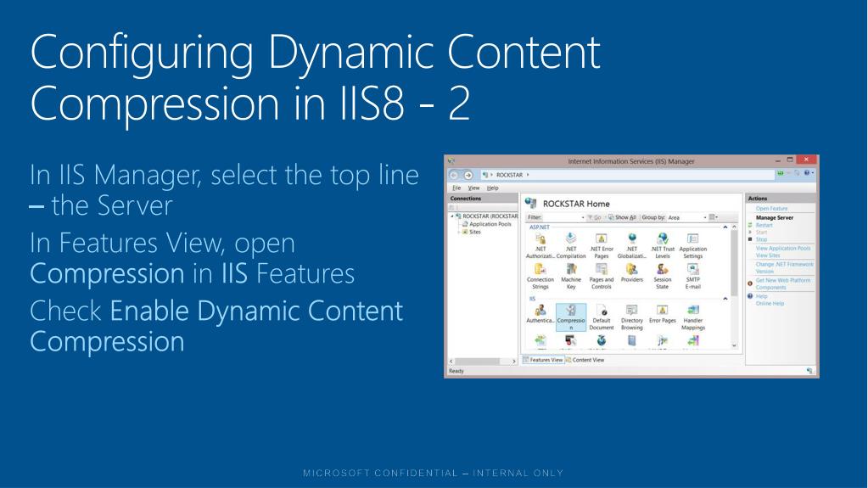Click Restart under Manage Server

pyautogui.click(x=764, y=226)
